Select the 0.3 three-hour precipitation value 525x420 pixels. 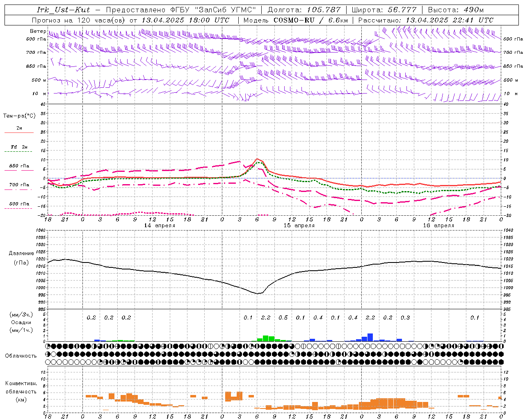tap(405, 318)
